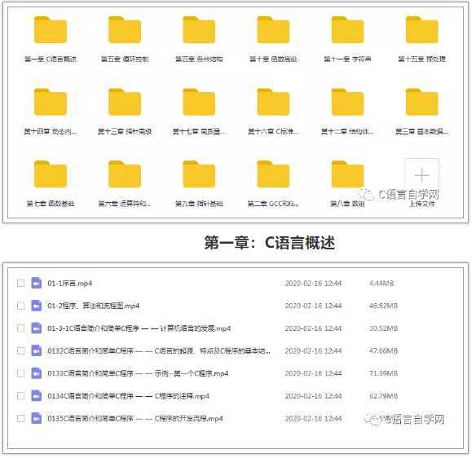
Task: Open file name ending 示例--第一个C程序.mp4
Action: tap(138, 373)
